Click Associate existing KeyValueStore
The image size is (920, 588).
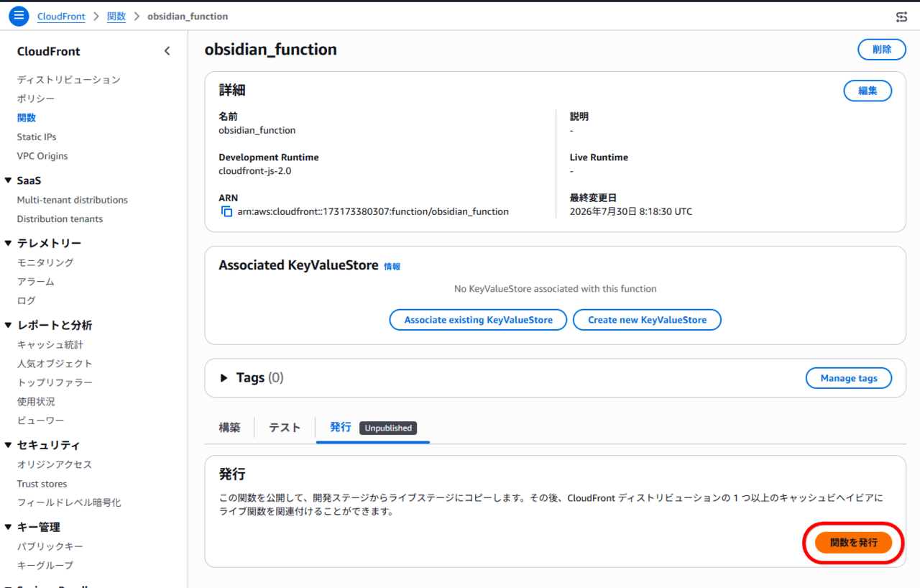478,320
